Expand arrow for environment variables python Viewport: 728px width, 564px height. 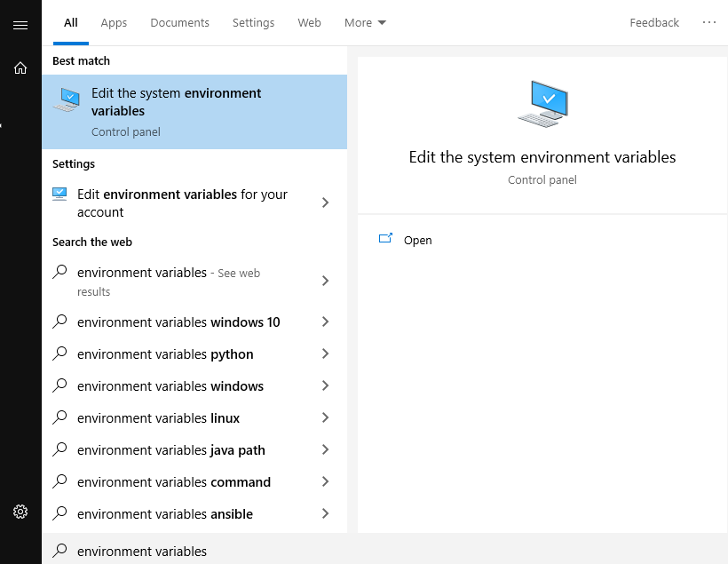(x=325, y=354)
